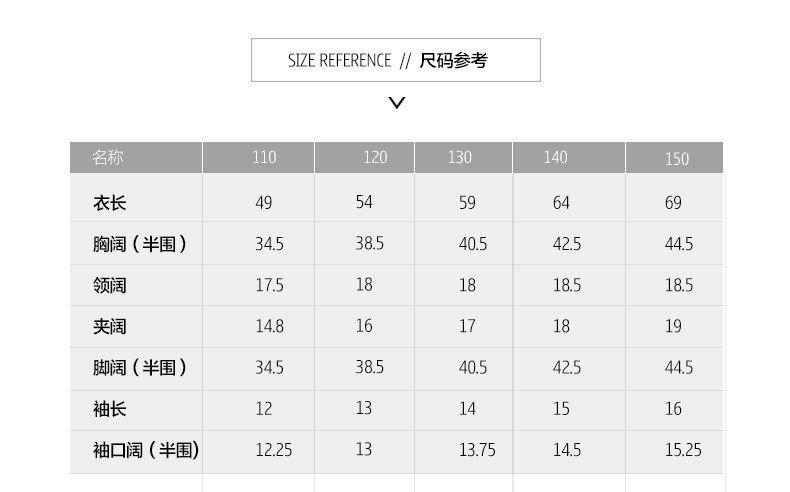Click the 衣长 value 69 for size 150
This screenshot has height=492, width=790.
click(x=673, y=203)
